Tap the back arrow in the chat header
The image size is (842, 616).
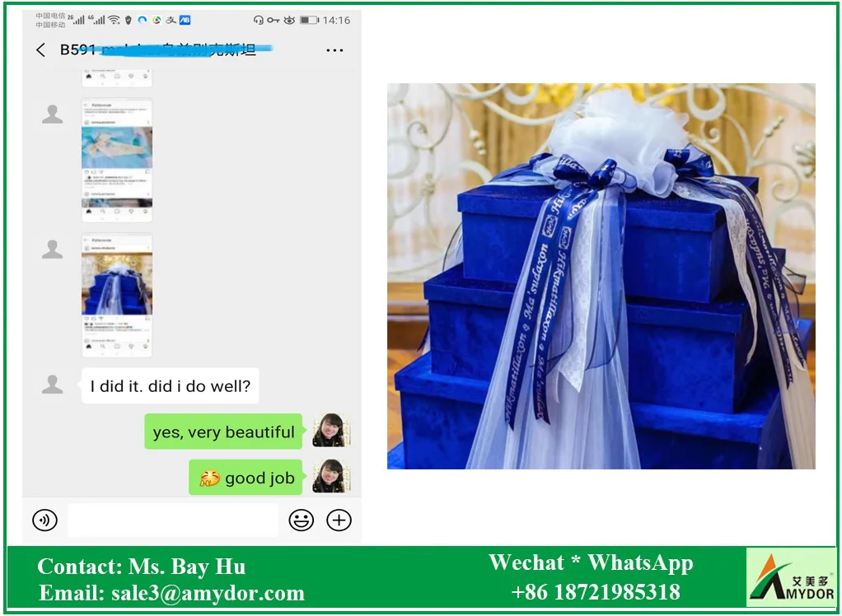[x=41, y=50]
